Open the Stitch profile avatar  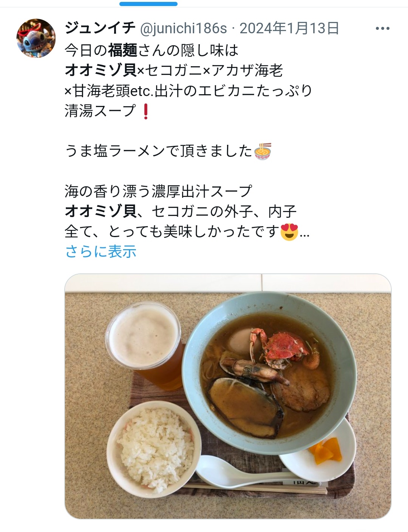pos(36,38)
